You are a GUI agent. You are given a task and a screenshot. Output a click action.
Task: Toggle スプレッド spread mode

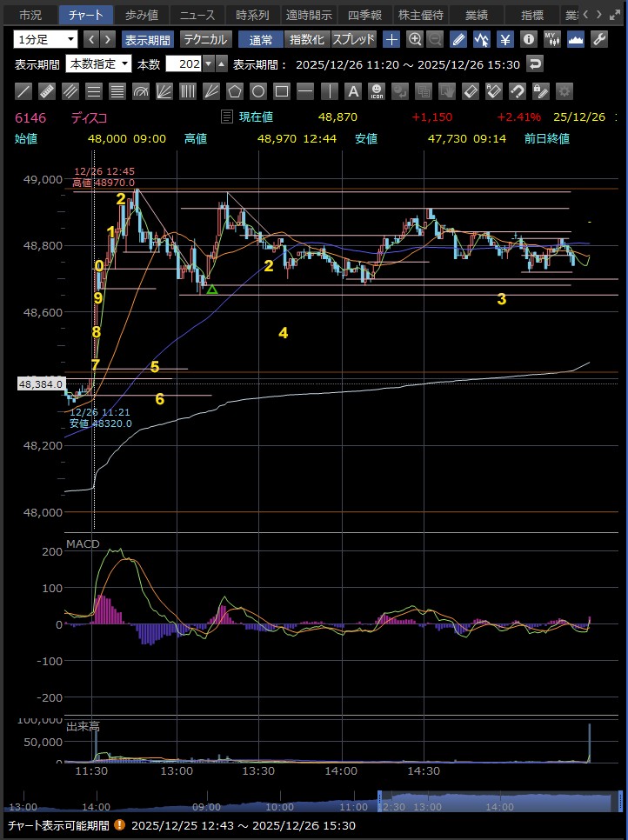click(353, 39)
